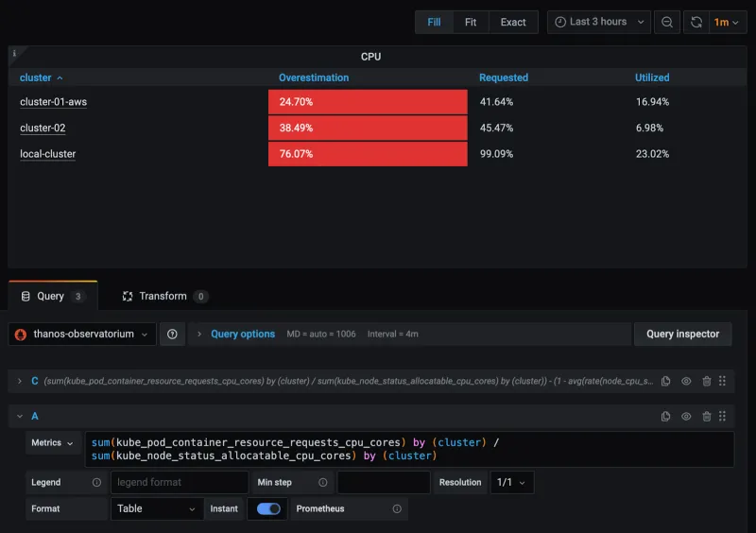Click the legend format input field
This screenshot has height=533, width=756.
tap(179, 482)
